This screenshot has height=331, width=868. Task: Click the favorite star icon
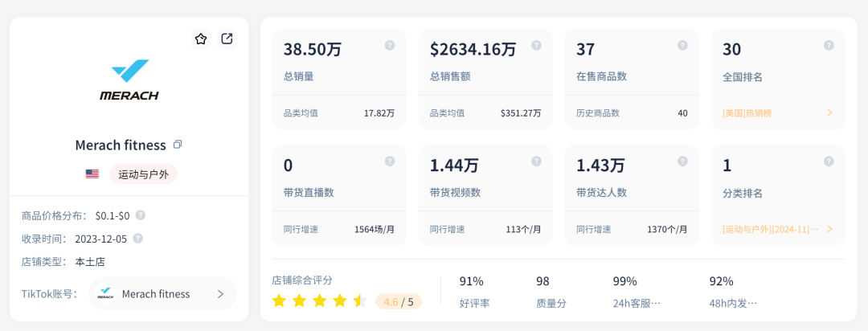pyautogui.click(x=201, y=39)
